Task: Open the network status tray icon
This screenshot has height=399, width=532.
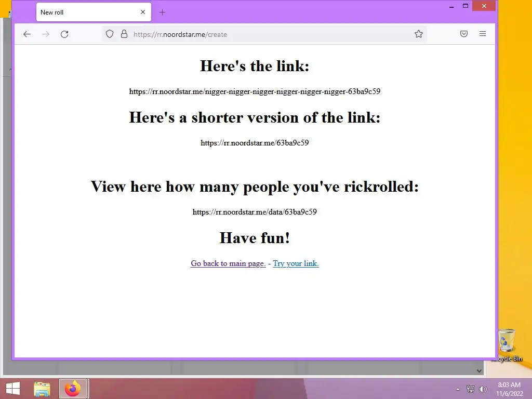Action: pos(470,389)
